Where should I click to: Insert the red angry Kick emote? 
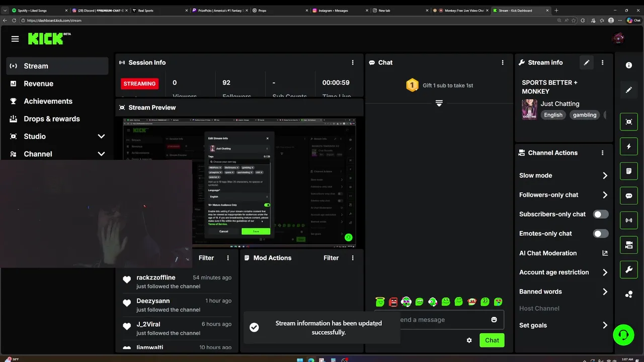click(x=393, y=302)
